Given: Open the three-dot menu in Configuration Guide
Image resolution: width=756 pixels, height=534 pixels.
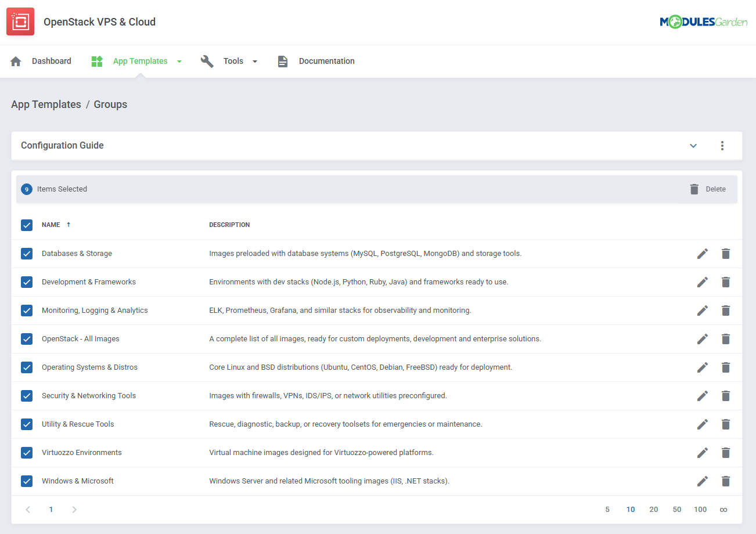Looking at the screenshot, I should 722,146.
